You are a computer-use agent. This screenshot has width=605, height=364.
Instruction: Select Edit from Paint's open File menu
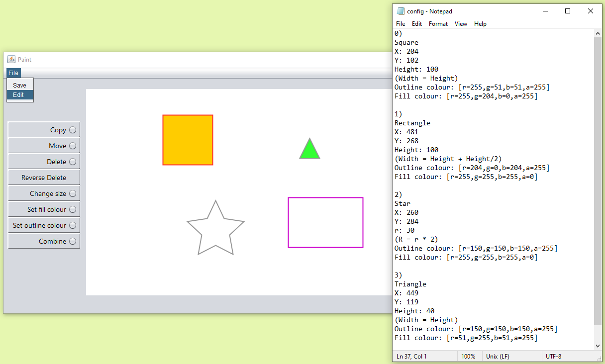pos(18,94)
